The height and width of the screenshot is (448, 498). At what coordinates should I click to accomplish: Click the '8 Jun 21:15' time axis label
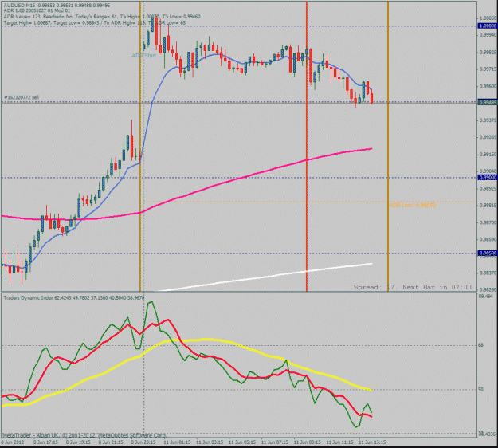[x=111, y=442]
